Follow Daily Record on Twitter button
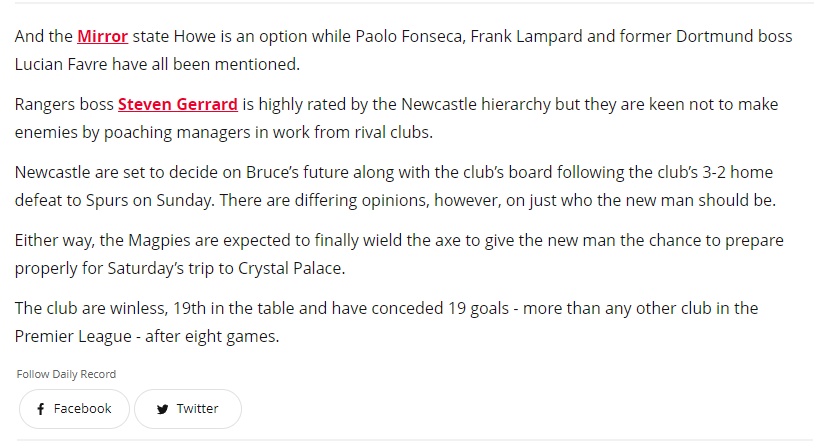 [x=188, y=409]
